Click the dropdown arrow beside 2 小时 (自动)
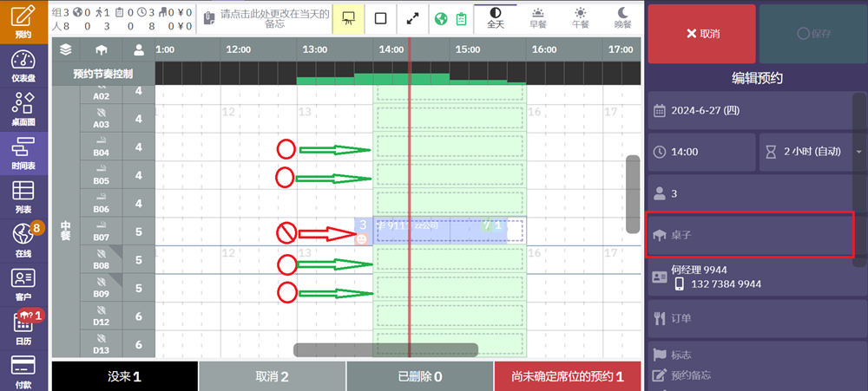Viewport: 868px width, 391px height. (858, 152)
